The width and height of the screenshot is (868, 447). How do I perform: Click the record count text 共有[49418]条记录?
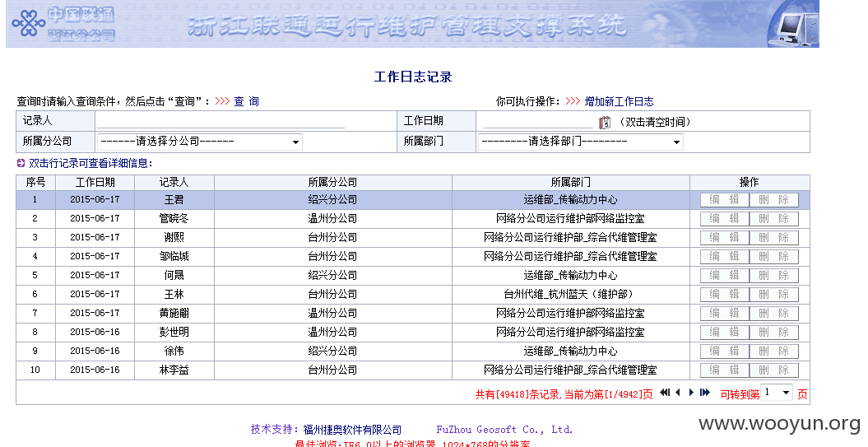click(x=518, y=394)
